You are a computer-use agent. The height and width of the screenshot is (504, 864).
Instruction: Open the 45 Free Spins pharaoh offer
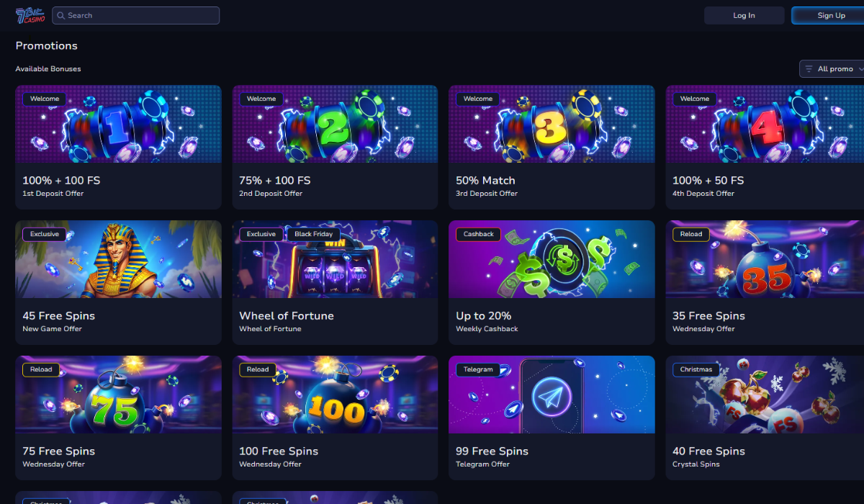pyautogui.click(x=118, y=282)
